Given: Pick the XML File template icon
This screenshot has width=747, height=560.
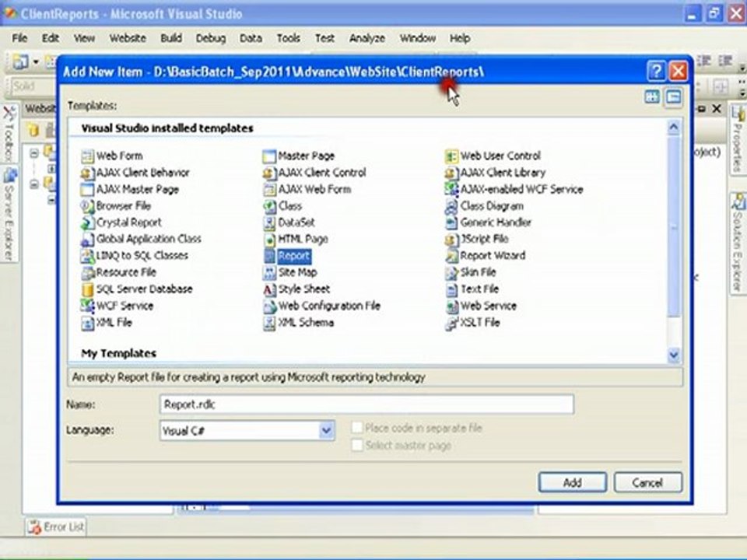Looking at the screenshot, I should [87, 323].
